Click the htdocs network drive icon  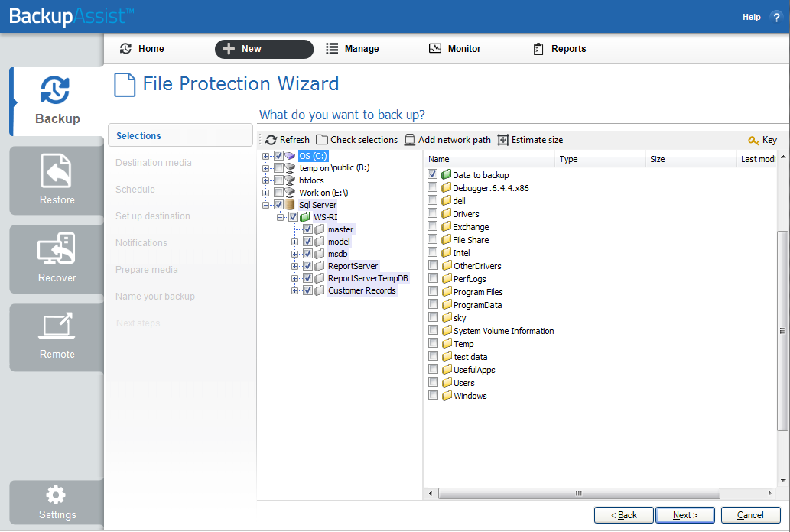point(290,180)
